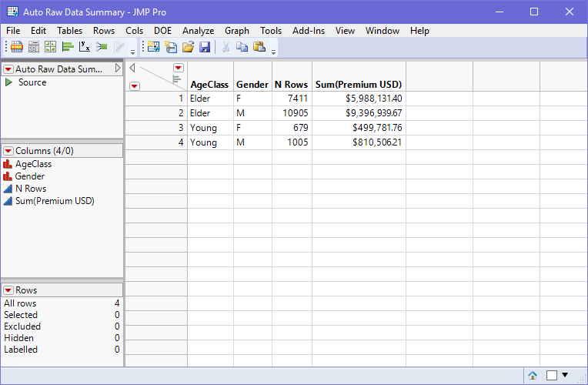Viewport: 588px width, 385px height.
Task: Click the JMP application icon in title bar
Action: click(x=12, y=12)
